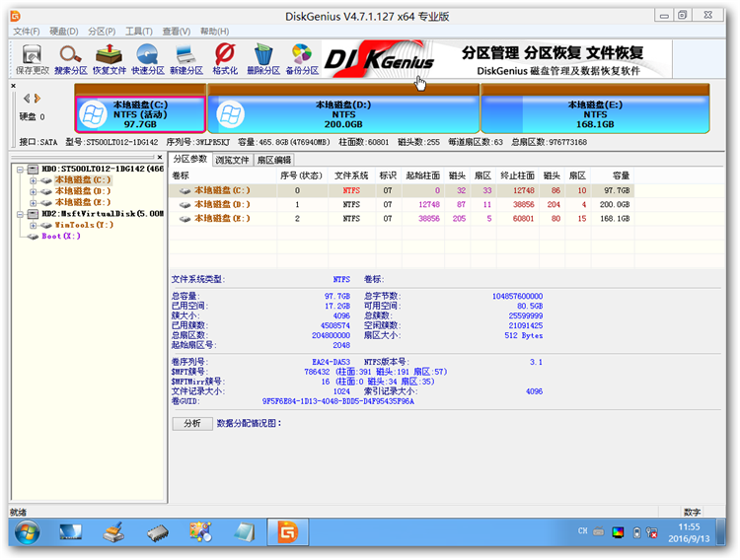Click the 删除分区 delete partition icon

pos(263,59)
